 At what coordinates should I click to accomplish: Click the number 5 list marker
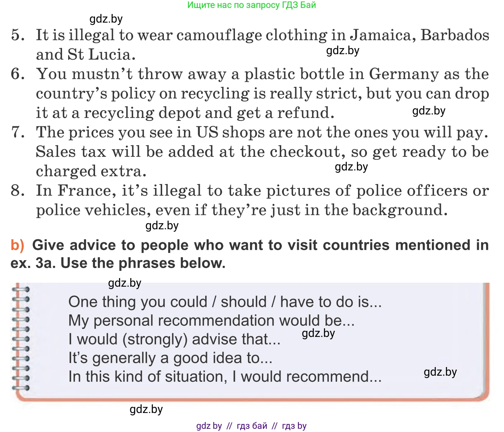point(18,36)
